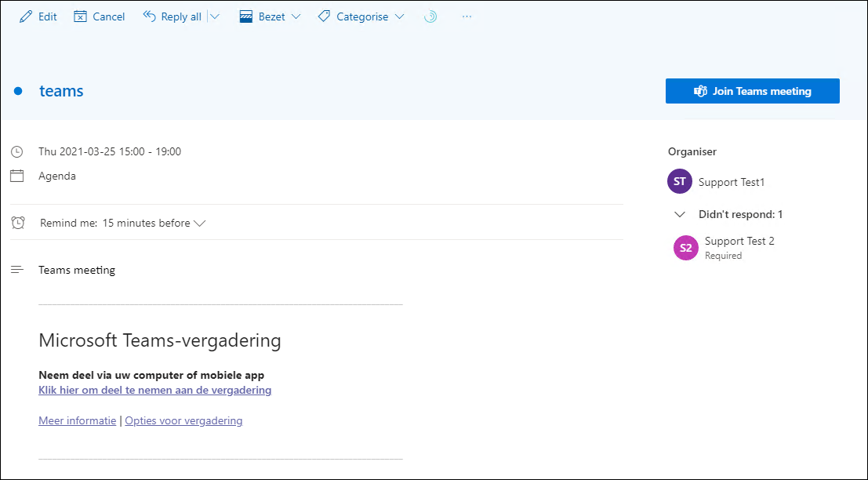Open the Reply all dropdown arrow
The width and height of the screenshot is (868, 480).
(215, 16)
